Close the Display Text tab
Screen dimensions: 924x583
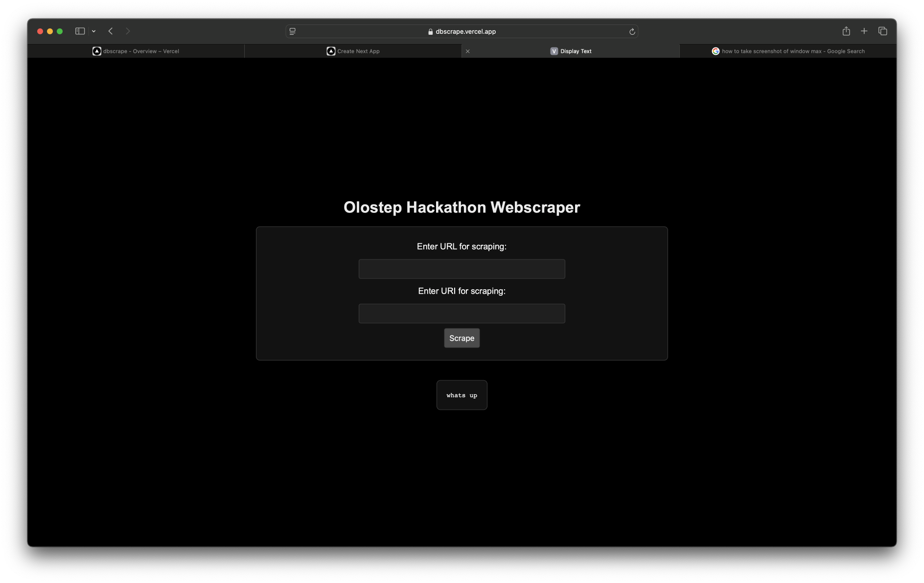coord(467,51)
